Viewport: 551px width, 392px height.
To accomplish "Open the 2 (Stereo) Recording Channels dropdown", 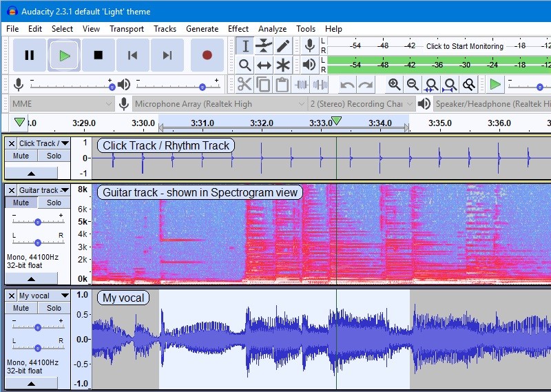I will [361, 104].
